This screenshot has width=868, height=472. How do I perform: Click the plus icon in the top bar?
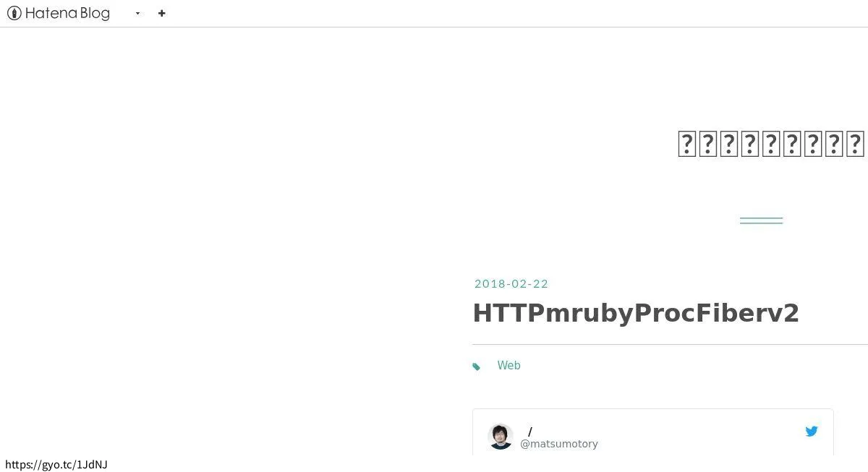161,13
